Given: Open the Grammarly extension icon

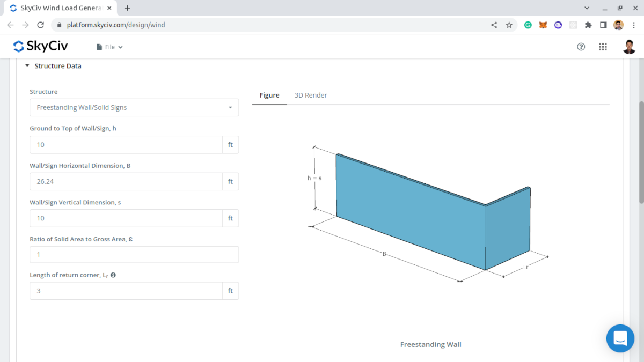Looking at the screenshot, I should tap(528, 25).
